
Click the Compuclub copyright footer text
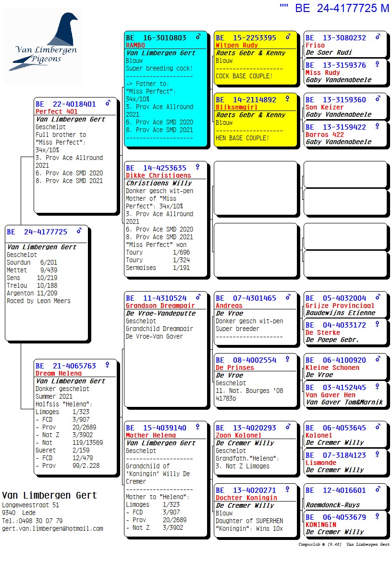343,545
